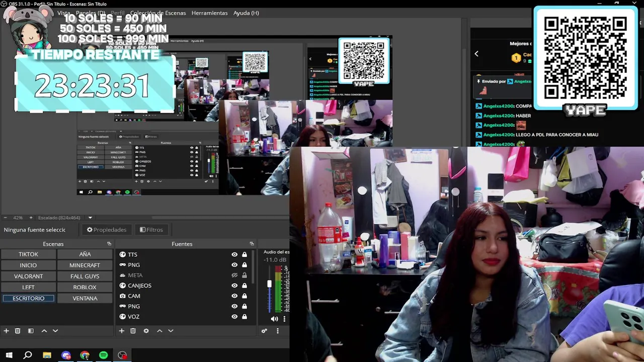The image size is (644, 362).
Task: Open the Vista menu
Action: 64,13
